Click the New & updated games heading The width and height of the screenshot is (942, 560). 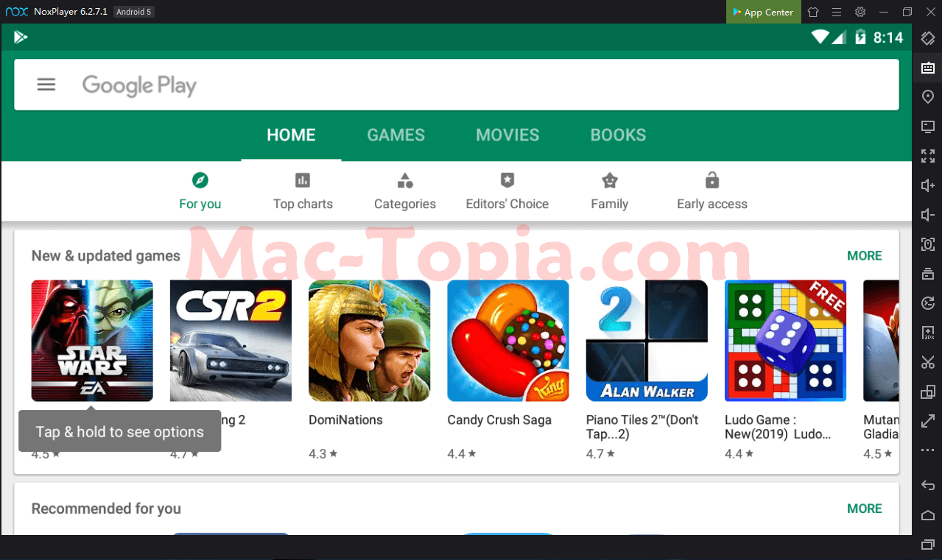tap(105, 256)
